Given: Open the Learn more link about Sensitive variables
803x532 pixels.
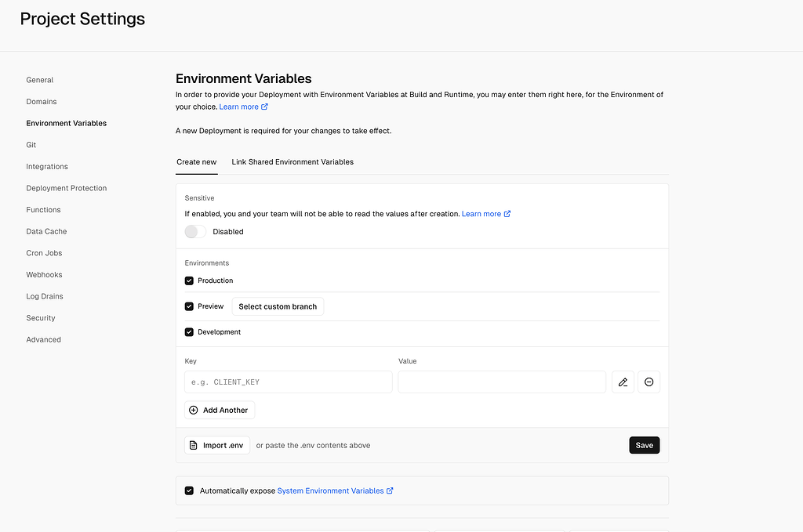Looking at the screenshot, I should coord(481,213).
